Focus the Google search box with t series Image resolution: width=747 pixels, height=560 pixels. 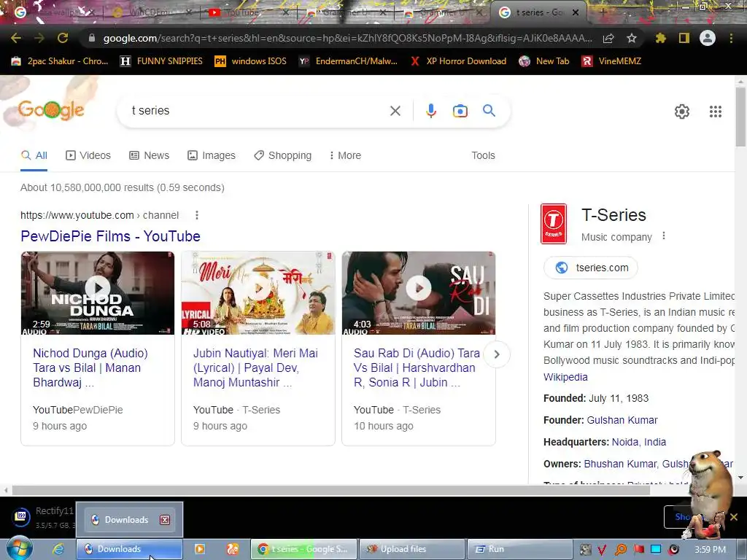pos(258,111)
